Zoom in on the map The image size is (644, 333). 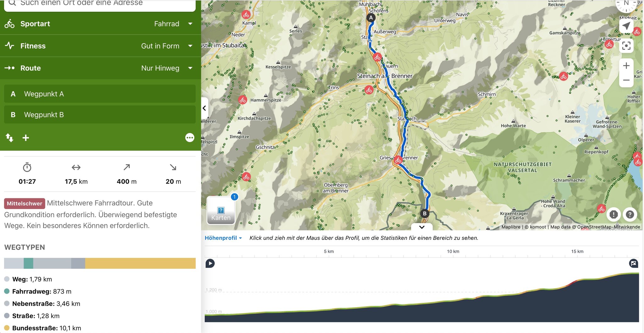click(x=626, y=65)
